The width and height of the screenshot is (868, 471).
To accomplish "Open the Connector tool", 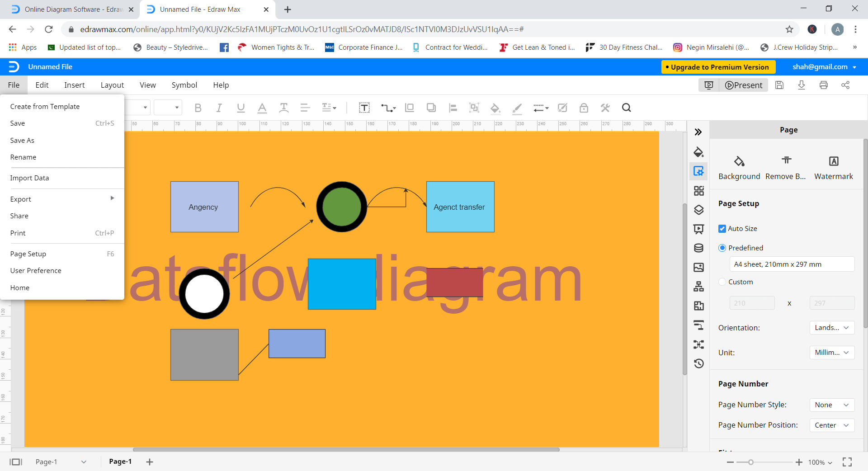I will point(388,108).
